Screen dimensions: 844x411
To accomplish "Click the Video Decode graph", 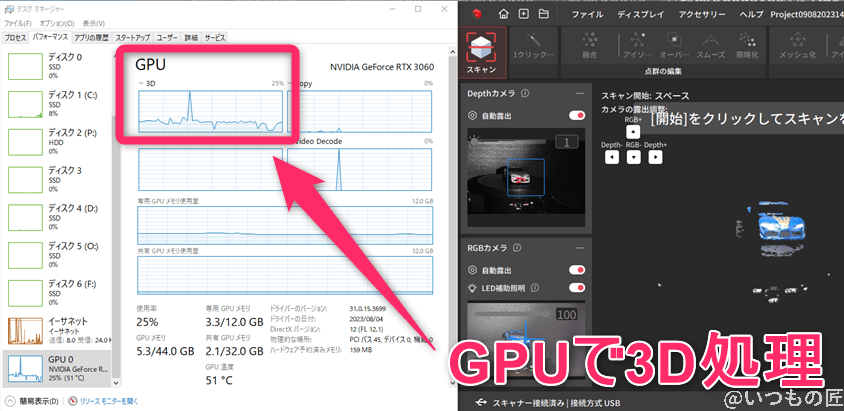I will tap(360, 169).
